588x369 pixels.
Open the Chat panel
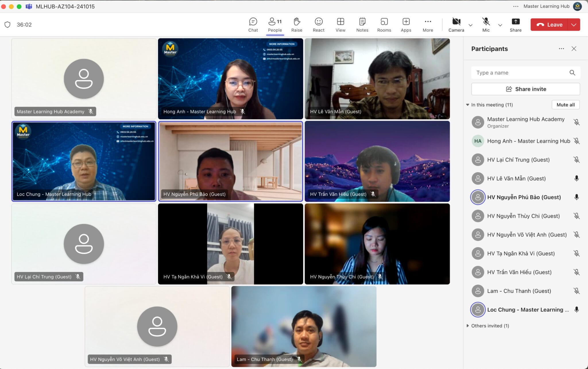pyautogui.click(x=253, y=24)
